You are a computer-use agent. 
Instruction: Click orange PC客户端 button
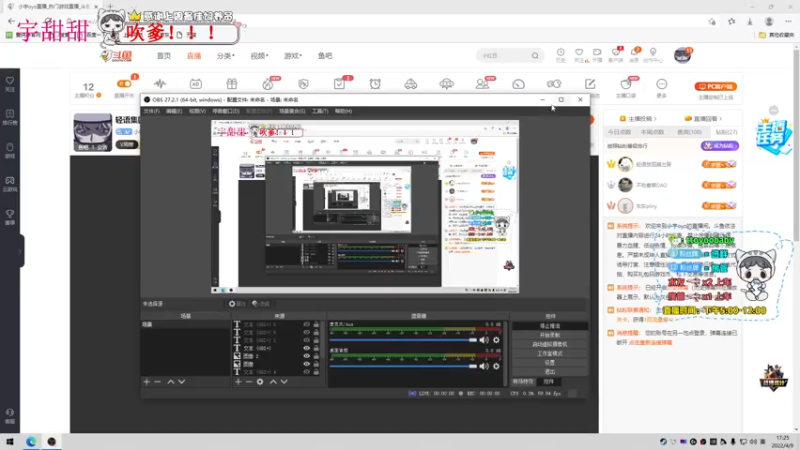(715, 86)
